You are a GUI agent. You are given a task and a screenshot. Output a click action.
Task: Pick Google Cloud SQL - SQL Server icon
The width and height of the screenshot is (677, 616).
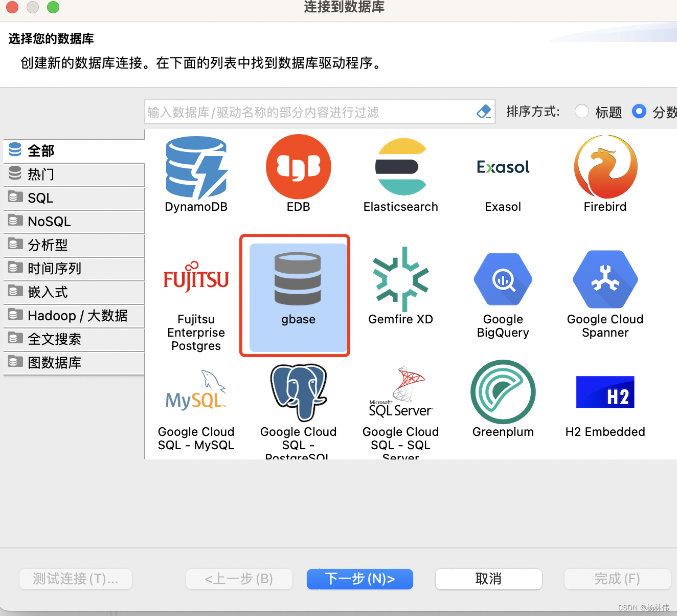point(401,392)
